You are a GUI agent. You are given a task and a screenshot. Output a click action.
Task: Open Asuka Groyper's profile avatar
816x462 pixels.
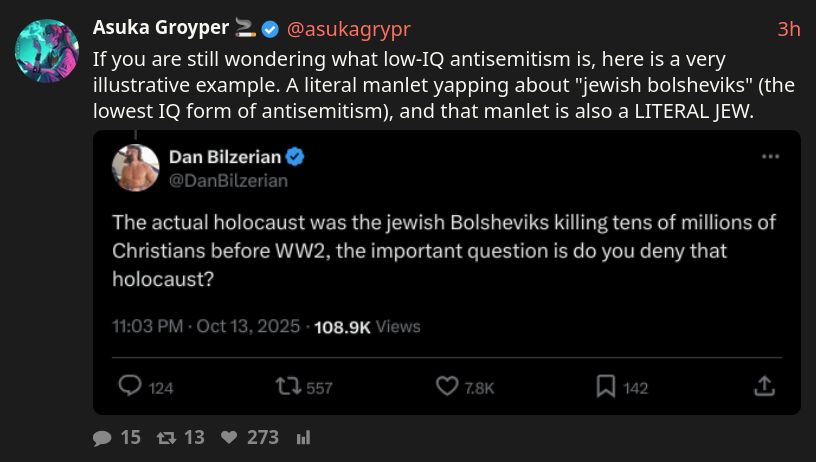coord(47,51)
